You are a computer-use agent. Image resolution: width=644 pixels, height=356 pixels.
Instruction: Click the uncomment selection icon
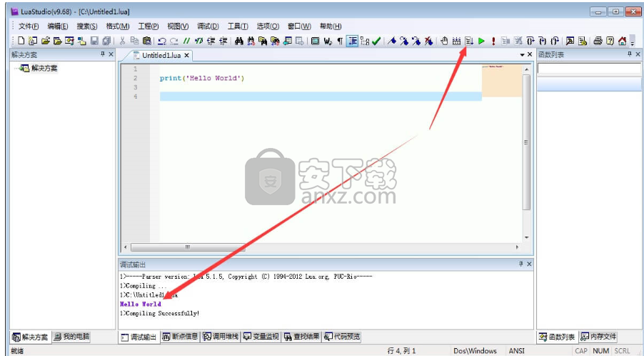pos(199,41)
